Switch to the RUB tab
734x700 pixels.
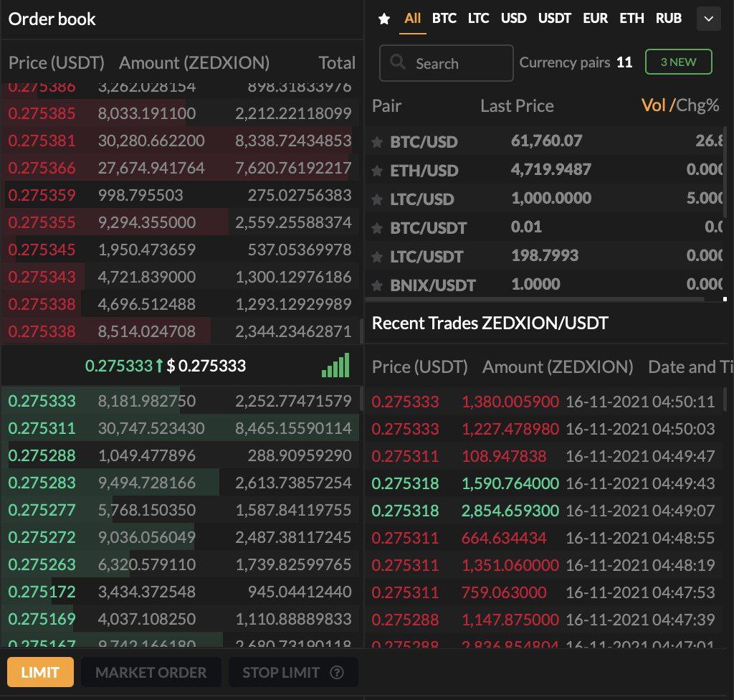pos(669,18)
